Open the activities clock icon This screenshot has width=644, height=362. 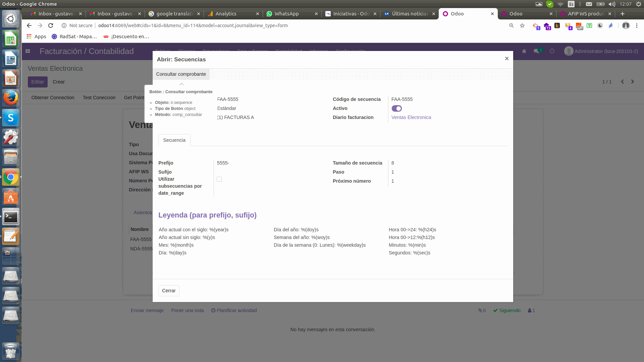tap(552, 51)
